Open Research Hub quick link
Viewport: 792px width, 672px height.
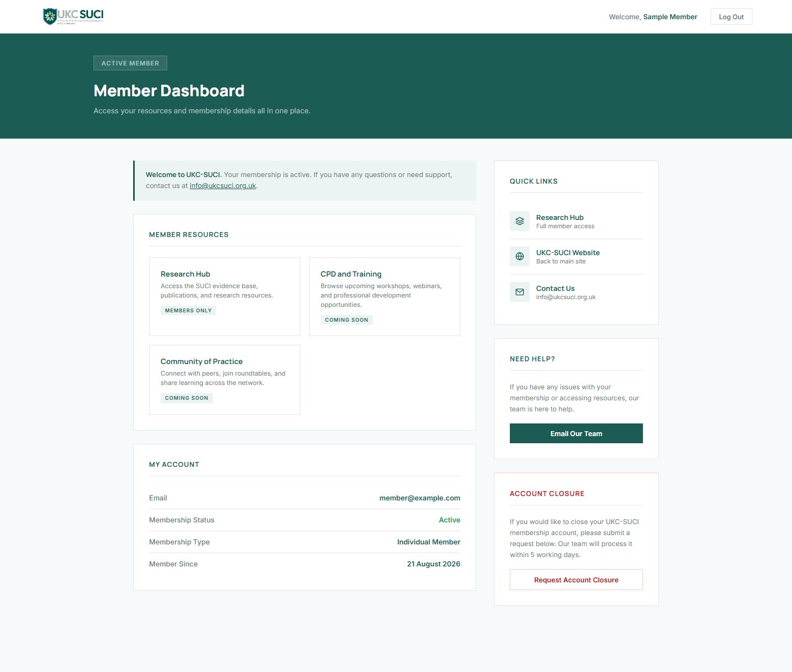576,221
